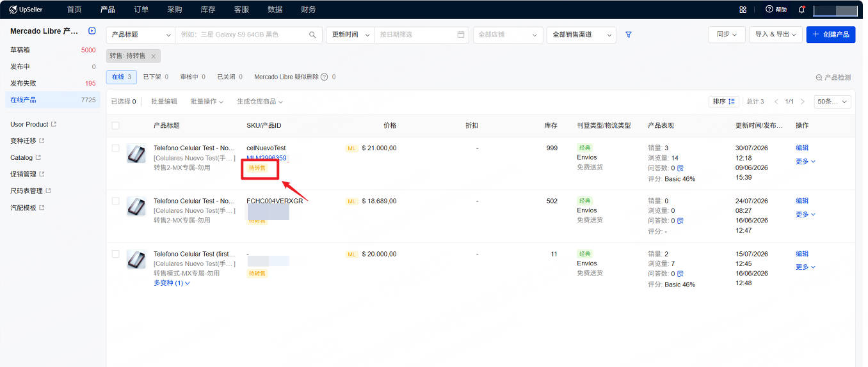This screenshot has height=367, width=868.
Task: Click 排序 sort button
Action: 724,102
